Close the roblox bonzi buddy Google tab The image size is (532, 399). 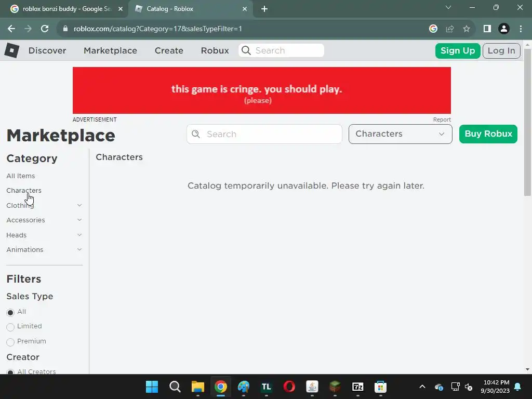121,9
